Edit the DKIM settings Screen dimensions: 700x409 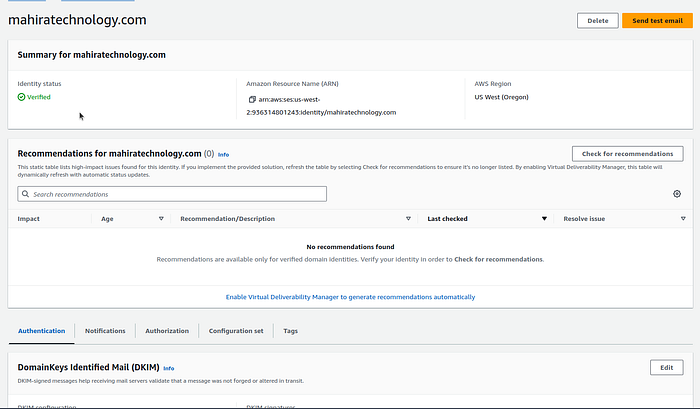[x=667, y=367]
